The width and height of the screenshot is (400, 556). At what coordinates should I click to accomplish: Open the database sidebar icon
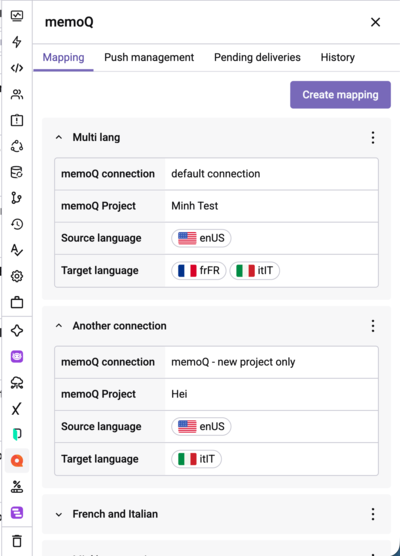[17, 172]
